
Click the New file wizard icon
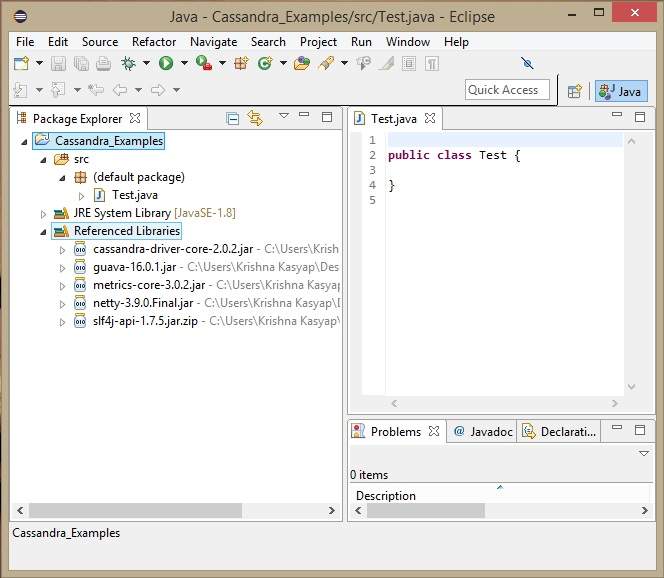coord(21,63)
